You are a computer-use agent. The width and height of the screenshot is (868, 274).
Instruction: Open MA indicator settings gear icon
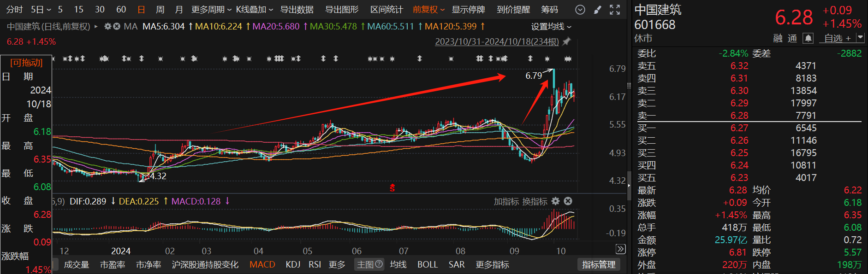click(108, 27)
